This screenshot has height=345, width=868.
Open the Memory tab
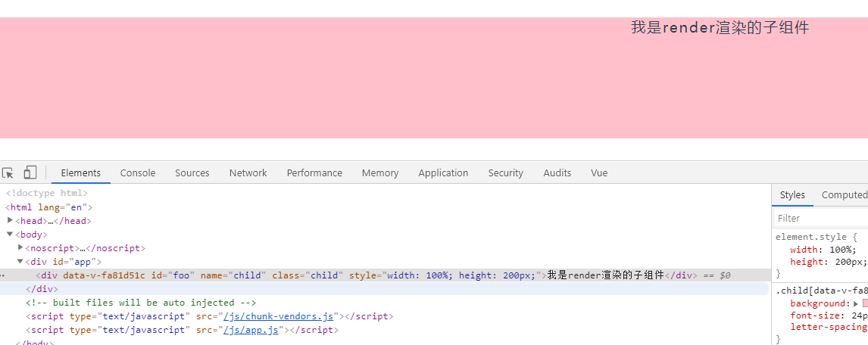(x=380, y=173)
